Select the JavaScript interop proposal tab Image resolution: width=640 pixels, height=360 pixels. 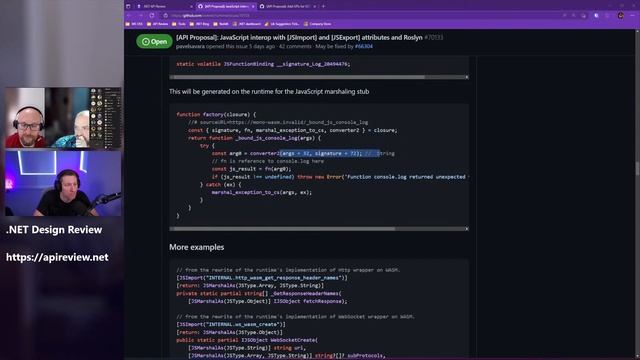(x=226, y=7)
